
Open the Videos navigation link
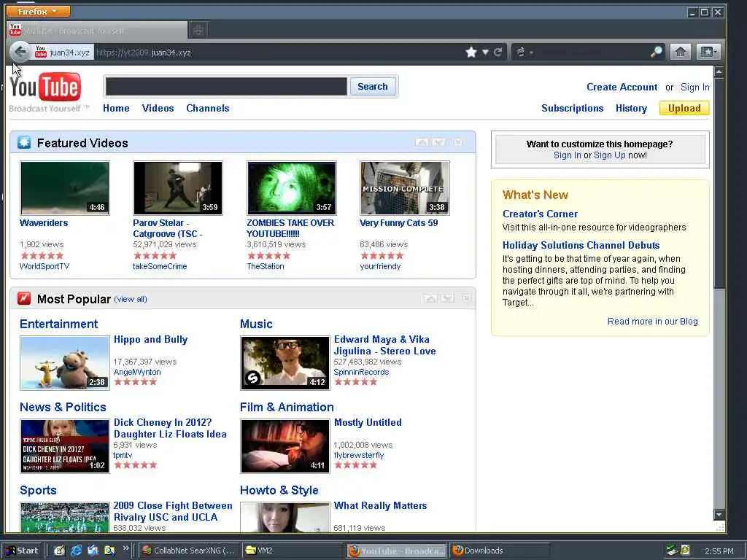pyautogui.click(x=158, y=108)
